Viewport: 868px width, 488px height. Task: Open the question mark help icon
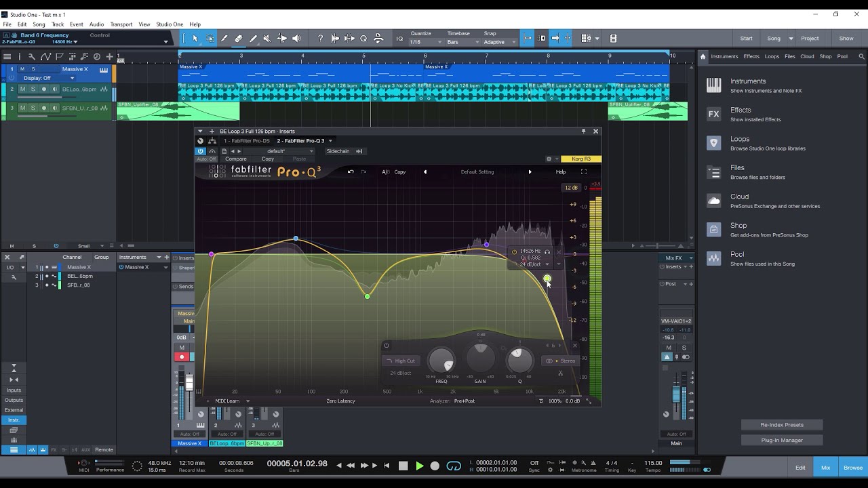point(321,39)
